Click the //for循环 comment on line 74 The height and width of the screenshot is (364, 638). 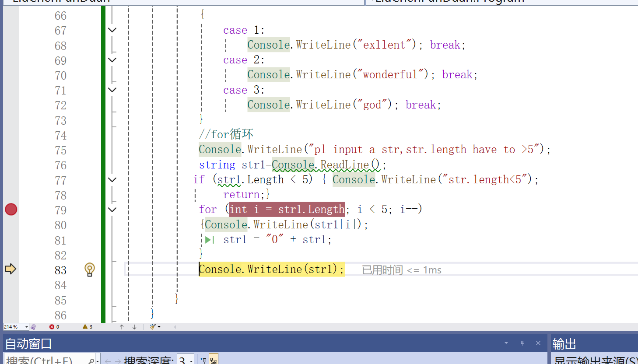pos(226,134)
